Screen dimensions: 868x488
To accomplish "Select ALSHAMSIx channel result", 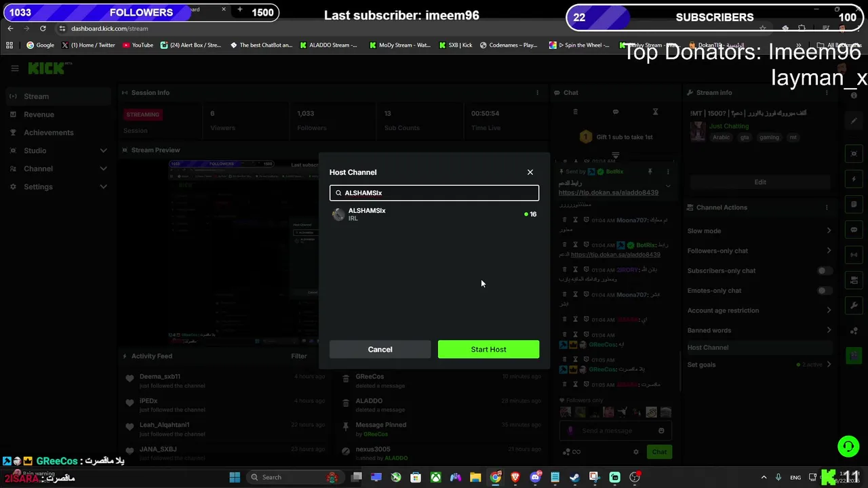I will [x=434, y=214].
